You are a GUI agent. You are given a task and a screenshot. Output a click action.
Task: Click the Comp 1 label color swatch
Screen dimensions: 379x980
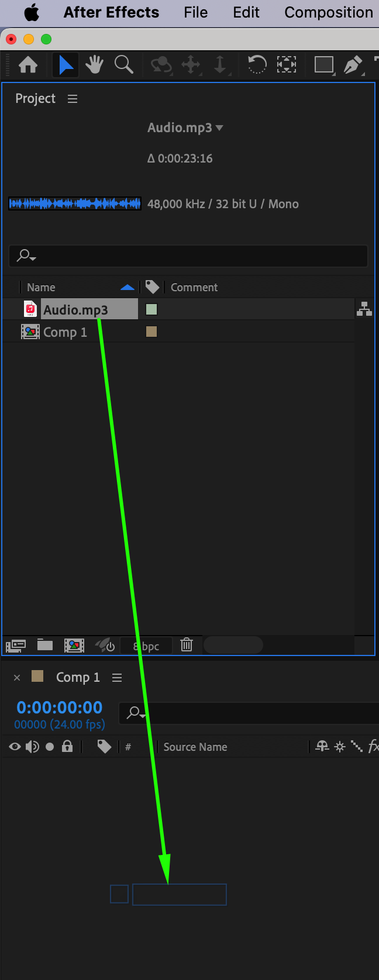pyautogui.click(x=151, y=332)
